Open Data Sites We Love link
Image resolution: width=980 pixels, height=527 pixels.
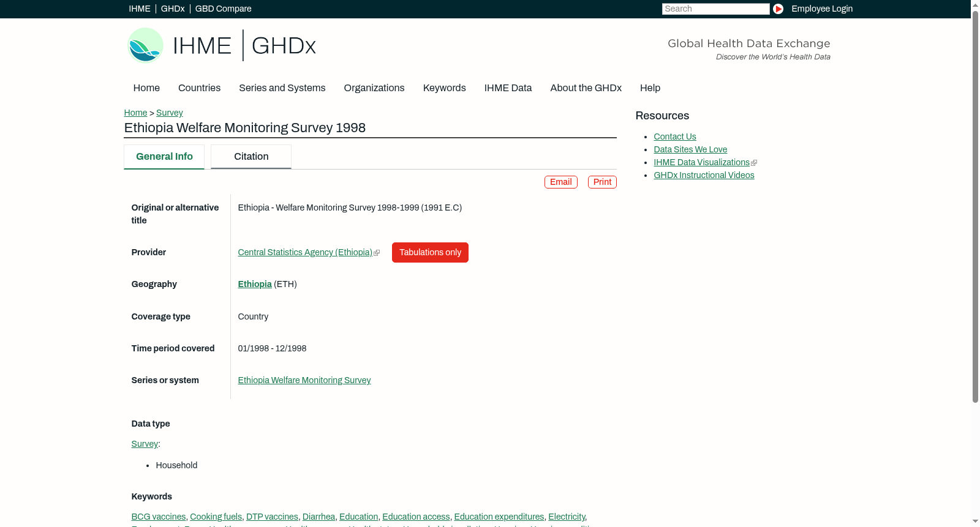(x=690, y=149)
